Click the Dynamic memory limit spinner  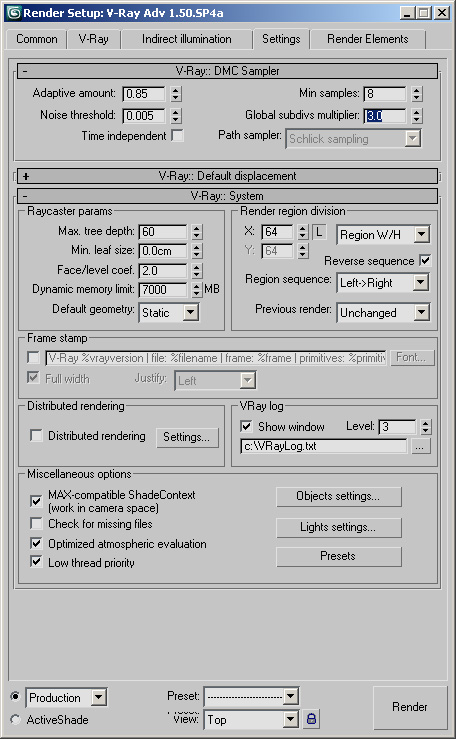[197, 289]
